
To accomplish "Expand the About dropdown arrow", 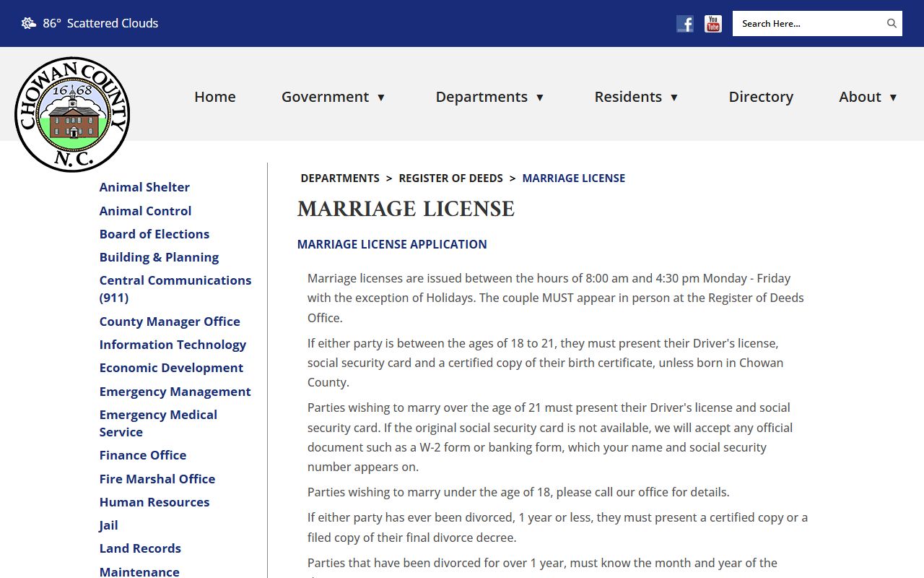I will pyautogui.click(x=893, y=98).
